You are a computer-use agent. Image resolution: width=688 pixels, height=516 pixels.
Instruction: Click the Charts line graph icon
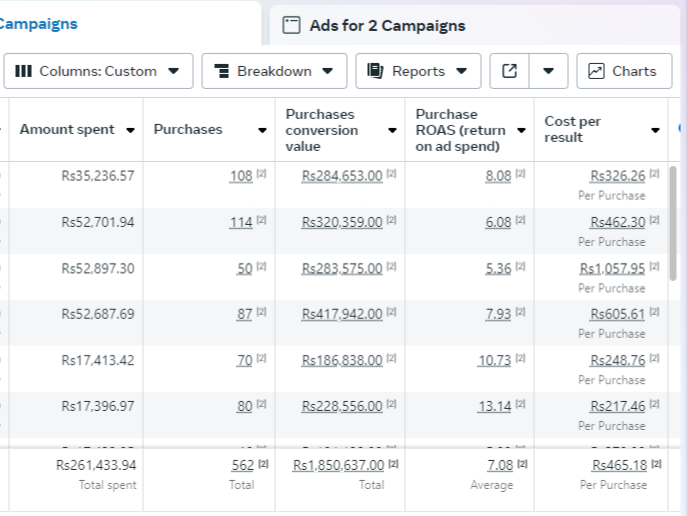pyautogui.click(x=596, y=71)
